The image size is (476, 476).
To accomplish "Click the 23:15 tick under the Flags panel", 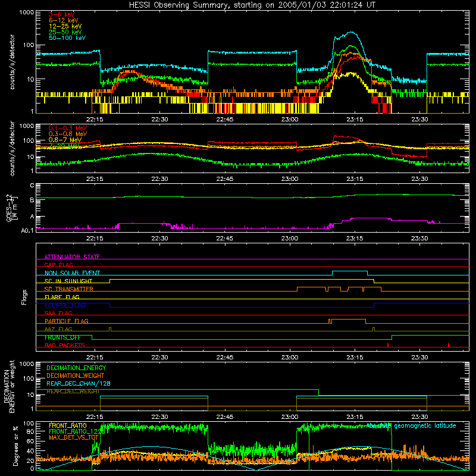I will point(355,358).
